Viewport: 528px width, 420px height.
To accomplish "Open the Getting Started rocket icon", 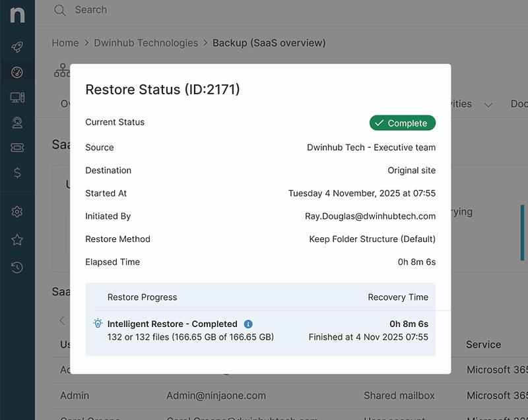I will click(17, 46).
